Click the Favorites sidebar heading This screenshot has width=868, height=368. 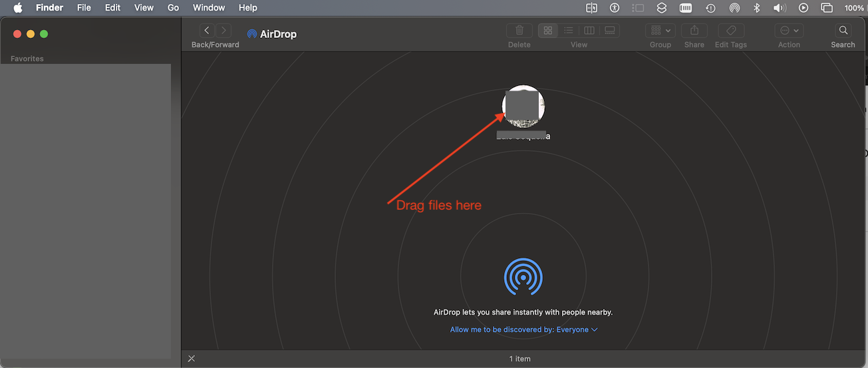pyautogui.click(x=27, y=59)
